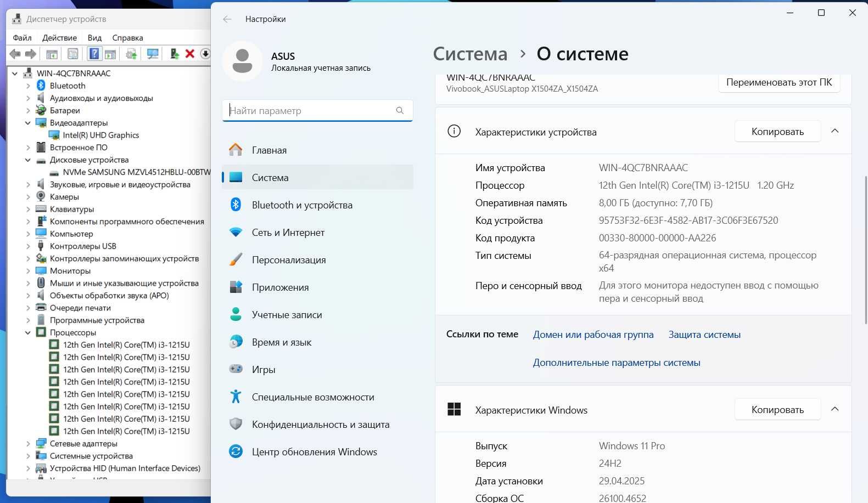The image size is (868, 503).
Task: Open Bluetooth и устройства settings
Action: (x=317, y=205)
